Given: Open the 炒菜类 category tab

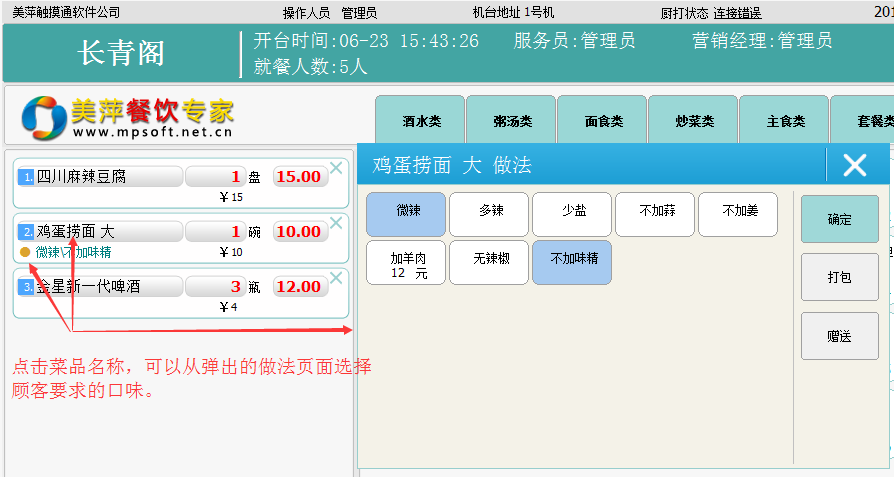Looking at the screenshot, I should 693,122.
